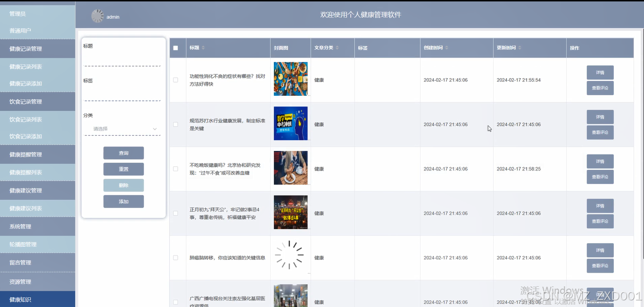This screenshot has width=644, height=307.
Task: Click cover image of 正月初九拜天公 article
Action: (x=290, y=212)
